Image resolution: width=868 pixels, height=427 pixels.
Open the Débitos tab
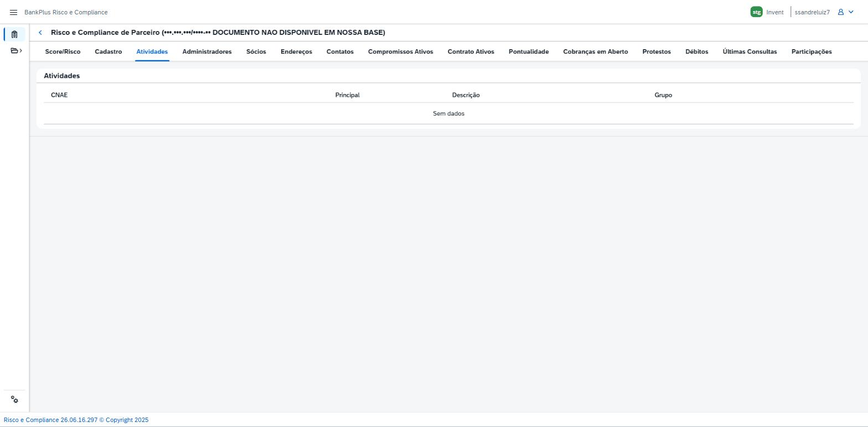(697, 52)
